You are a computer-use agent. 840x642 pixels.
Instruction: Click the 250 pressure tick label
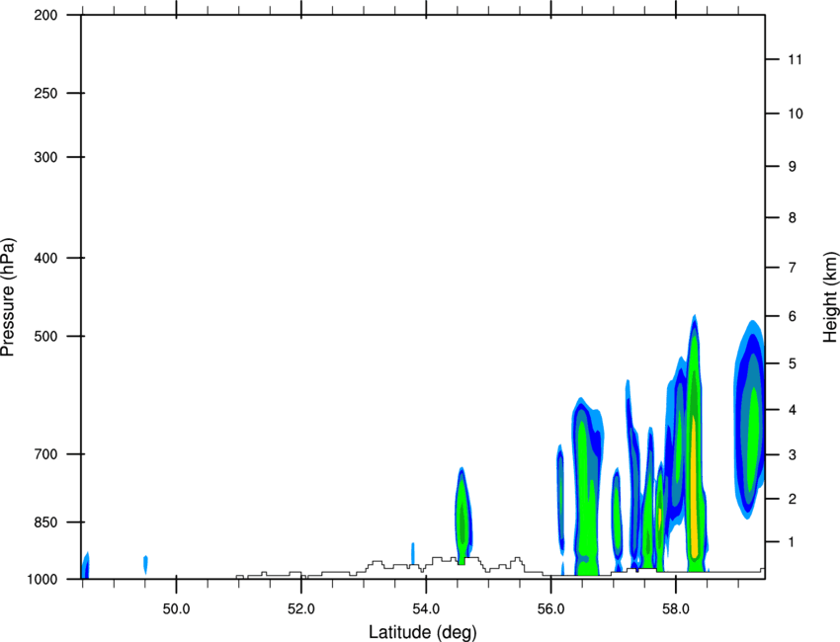(x=45, y=93)
